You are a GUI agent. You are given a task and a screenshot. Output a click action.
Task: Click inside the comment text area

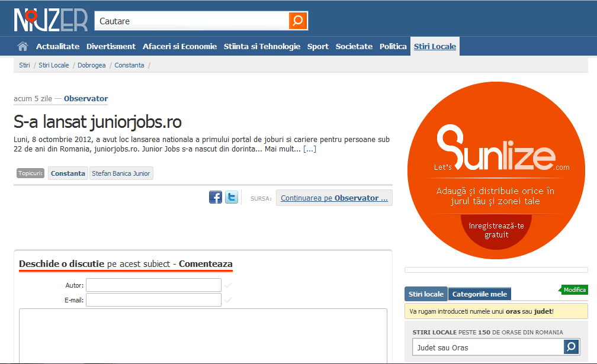click(x=203, y=336)
